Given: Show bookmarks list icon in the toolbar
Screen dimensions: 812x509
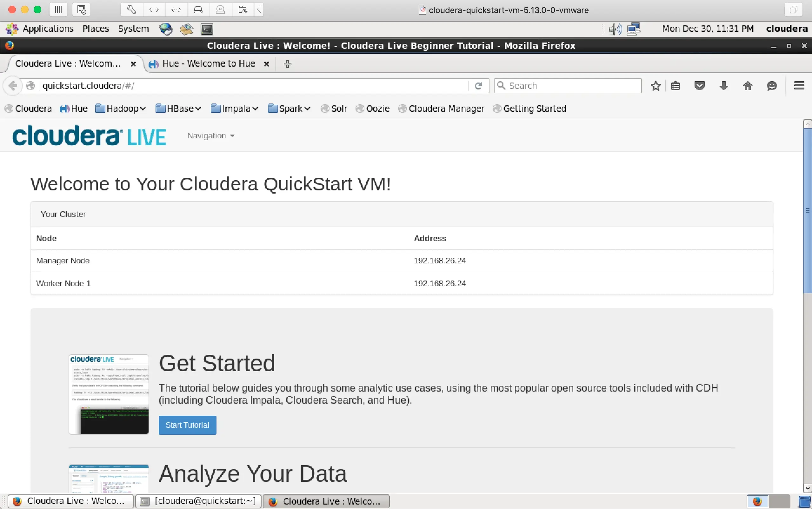Looking at the screenshot, I should pyautogui.click(x=675, y=86).
